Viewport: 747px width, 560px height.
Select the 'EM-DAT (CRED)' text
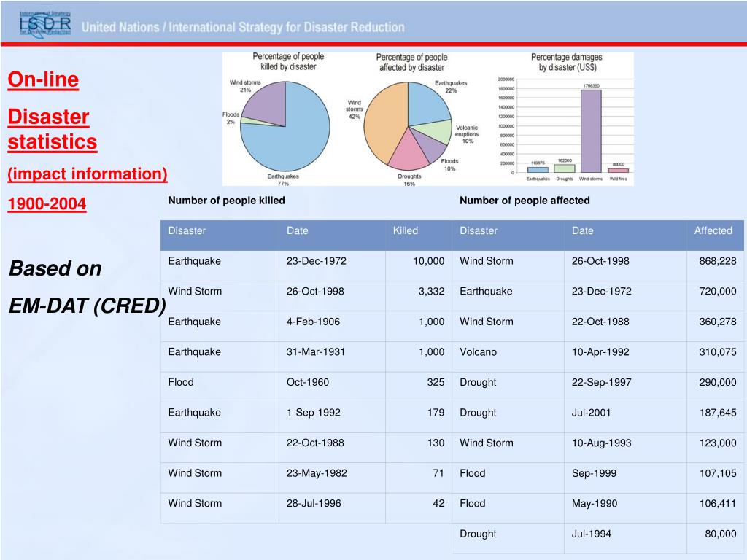click(x=88, y=306)
